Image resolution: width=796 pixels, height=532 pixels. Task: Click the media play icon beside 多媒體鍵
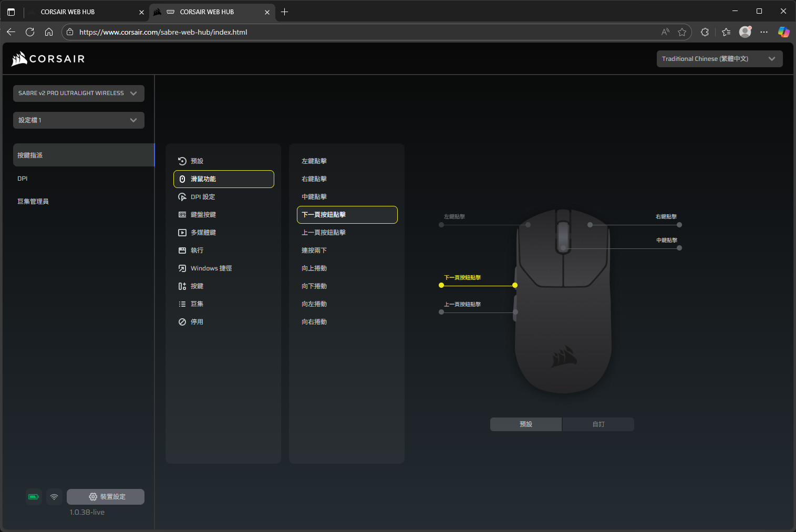tap(182, 233)
